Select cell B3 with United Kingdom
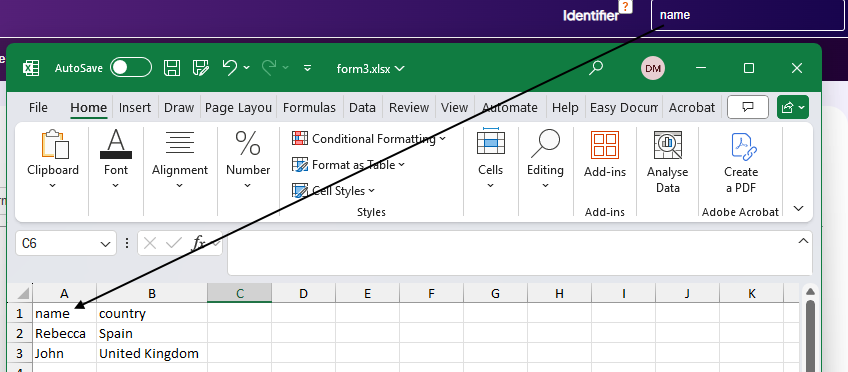 tap(152, 354)
